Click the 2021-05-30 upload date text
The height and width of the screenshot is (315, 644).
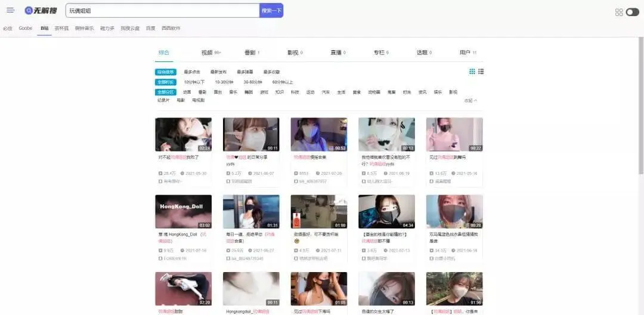coord(196,174)
